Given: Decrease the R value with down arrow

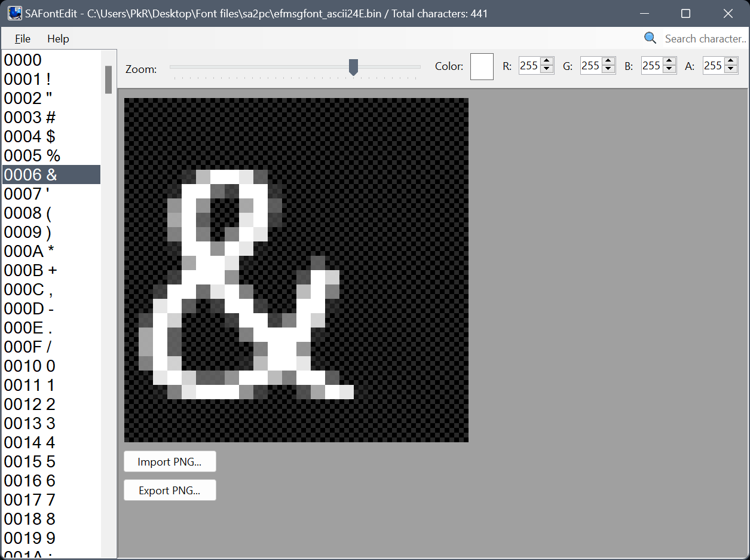Looking at the screenshot, I should (547, 70).
